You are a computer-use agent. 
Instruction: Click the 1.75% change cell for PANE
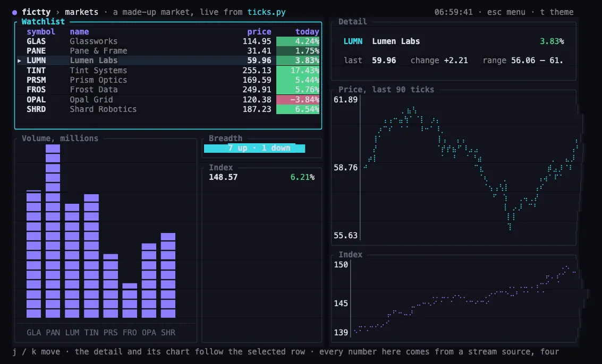(x=298, y=50)
